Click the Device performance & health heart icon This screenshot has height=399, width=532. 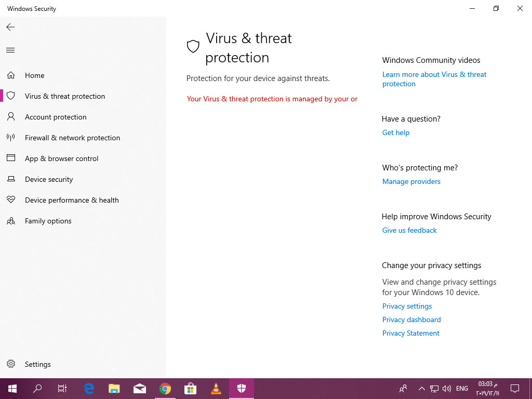pyautogui.click(x=10, y=200)
